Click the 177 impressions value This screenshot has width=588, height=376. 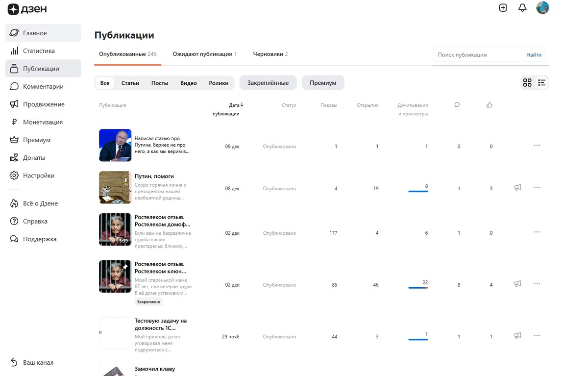pos(334,233)
